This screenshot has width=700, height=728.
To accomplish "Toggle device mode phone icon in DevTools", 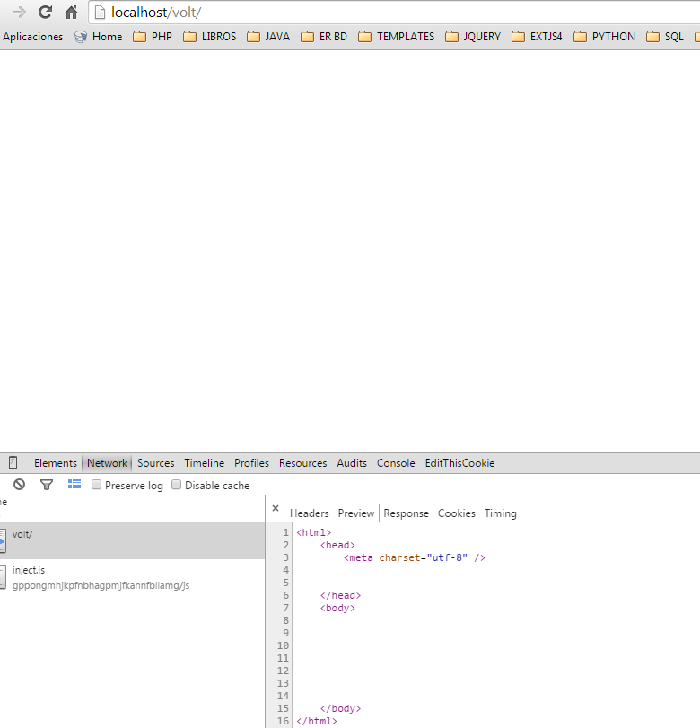I will pos(13,463).
